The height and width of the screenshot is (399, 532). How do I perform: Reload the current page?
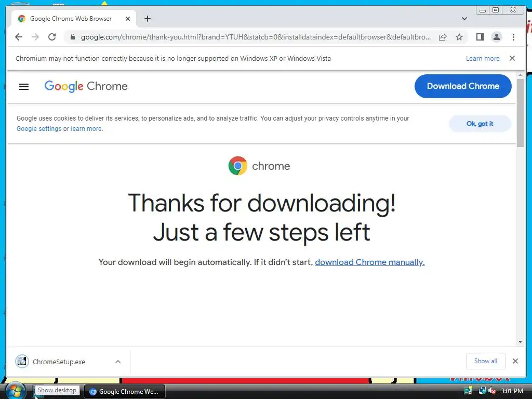[52, 37]
